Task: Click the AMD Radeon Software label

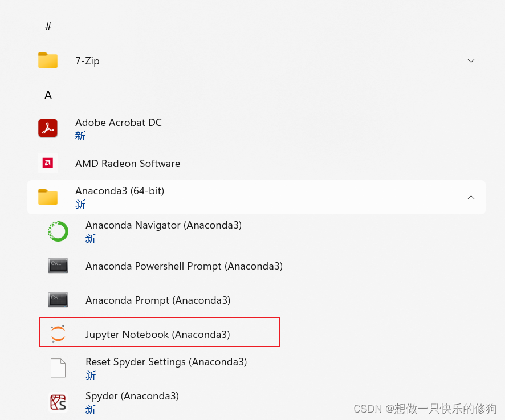Action: (128, 164)
